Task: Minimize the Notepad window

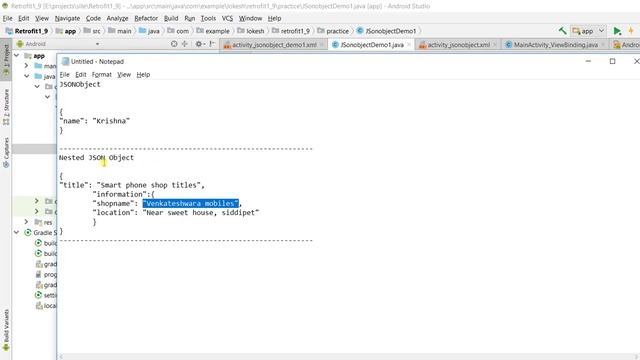Action: tap(588, 61)
